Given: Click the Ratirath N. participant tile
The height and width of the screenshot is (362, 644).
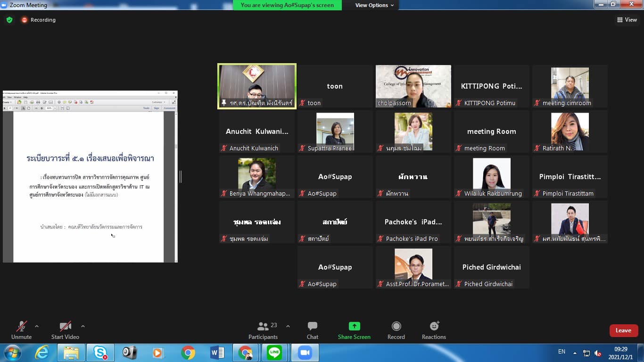Looking at the screenshot, I should point(570,132).
